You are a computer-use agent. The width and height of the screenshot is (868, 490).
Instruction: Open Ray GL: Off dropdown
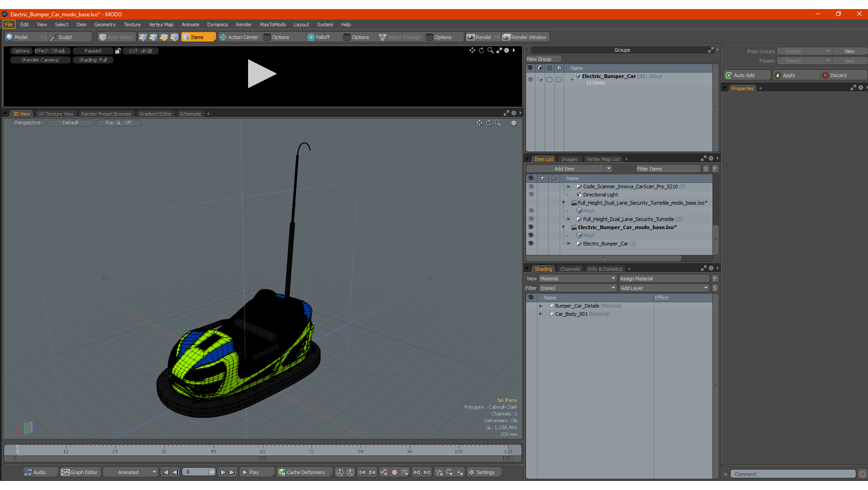119,123
